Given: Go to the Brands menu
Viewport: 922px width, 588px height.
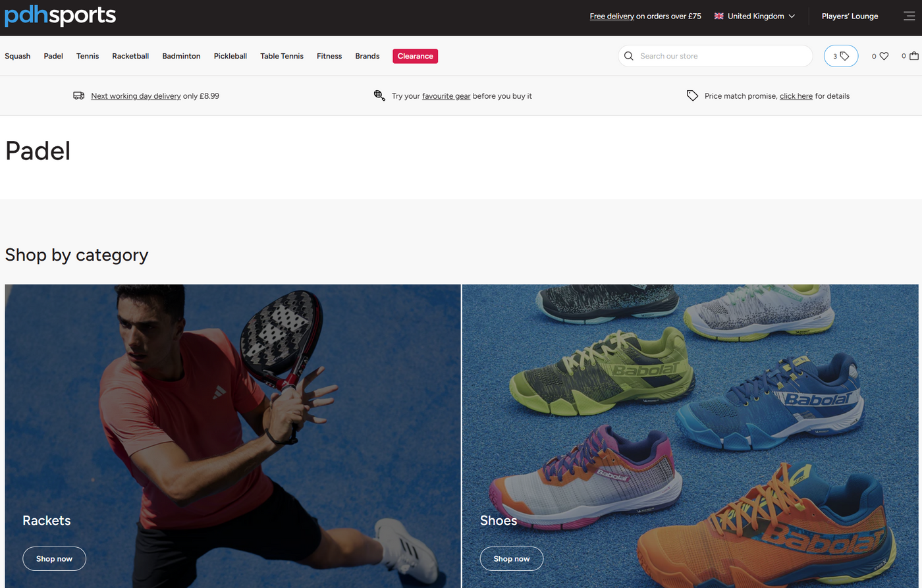Looking at the screenshot, I should pos(367,56).
